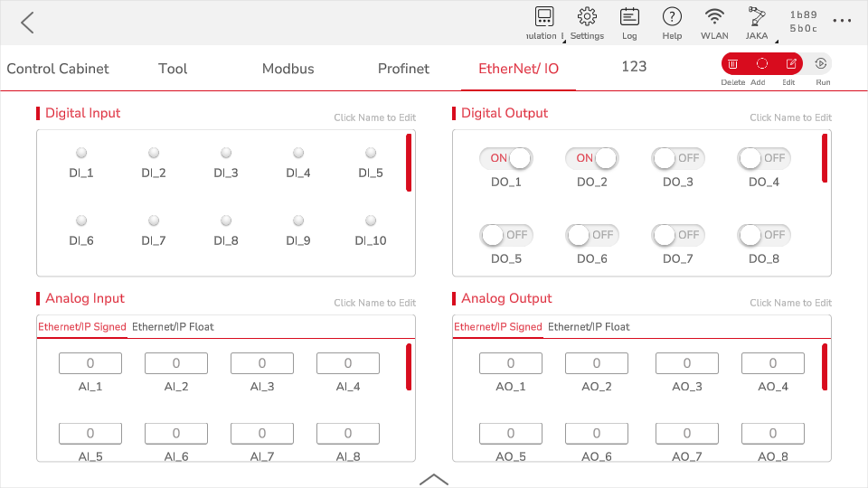The height and width of the screenshot is (488, 868).
Task: Select Analog Input Ethernet/IP Float tab
Action: coord(174,326)
